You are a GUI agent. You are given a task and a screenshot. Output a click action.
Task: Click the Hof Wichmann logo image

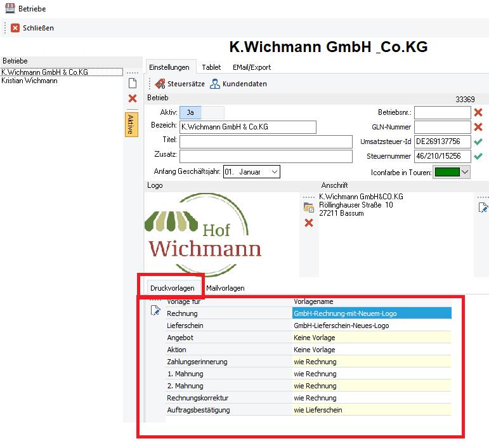tap(203, 235)
